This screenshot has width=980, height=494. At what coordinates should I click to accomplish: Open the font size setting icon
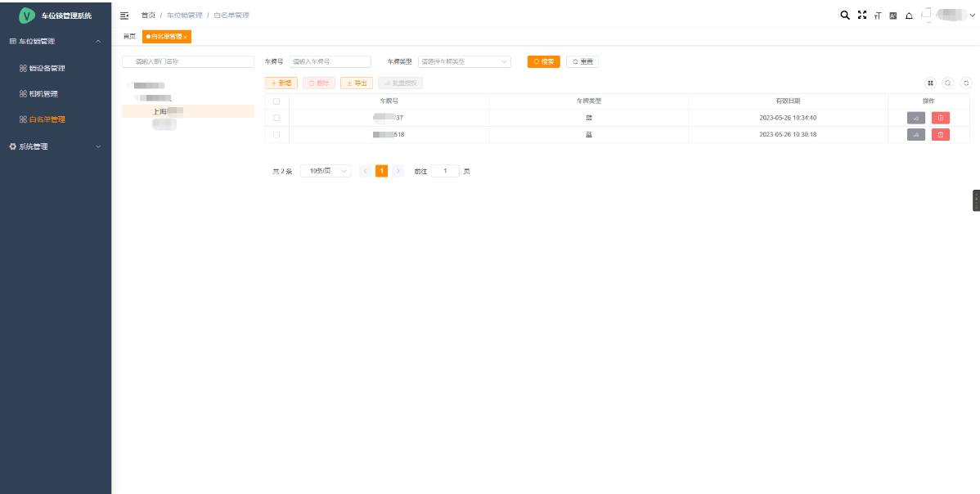877,16
